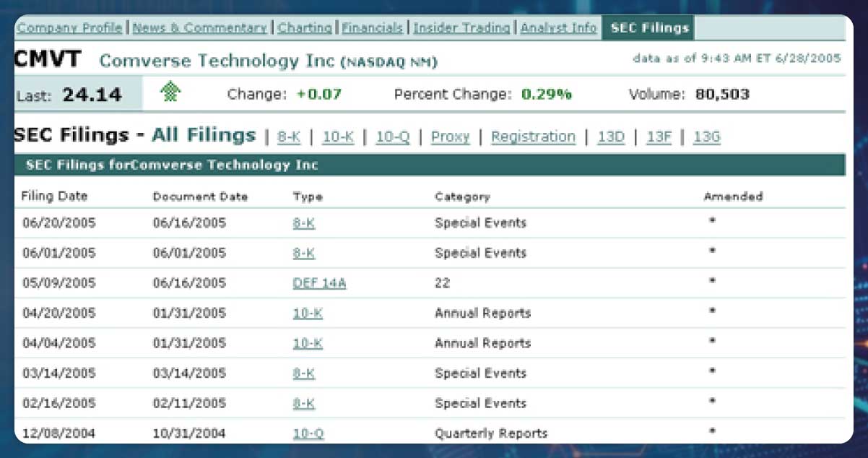Open the 8-K filed 06/20/2005
Screen dimensions: 868x458
point(304,223)
